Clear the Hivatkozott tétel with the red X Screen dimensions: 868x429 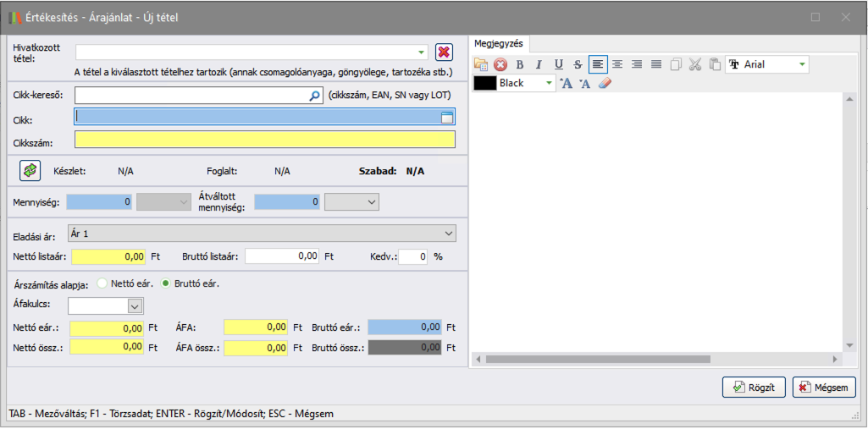tap(444, 52)
